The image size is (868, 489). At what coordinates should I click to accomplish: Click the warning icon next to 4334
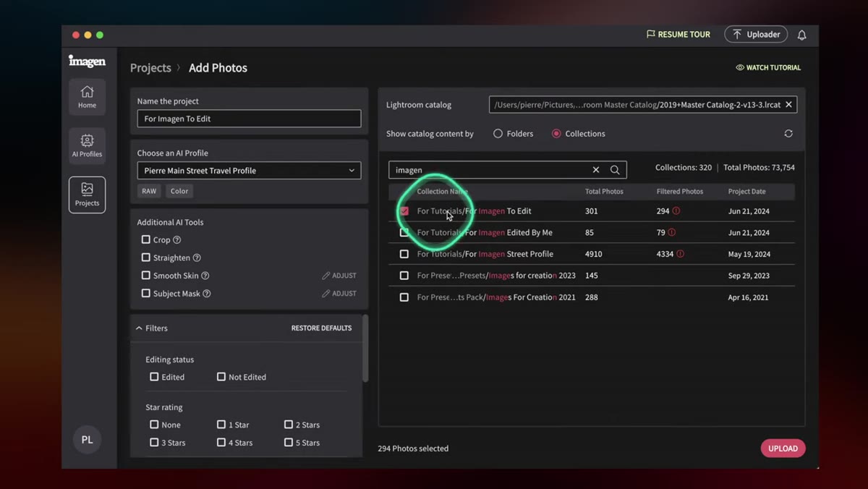pos(680,254)
